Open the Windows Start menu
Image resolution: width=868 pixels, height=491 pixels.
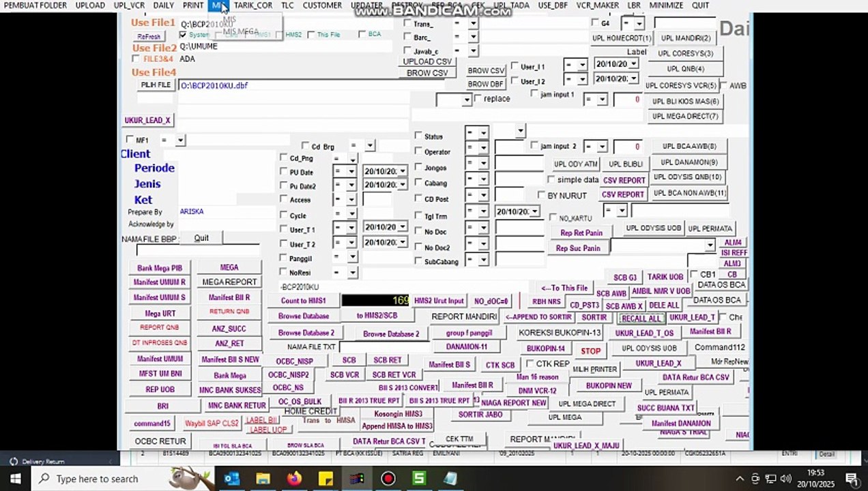(x=15, y=479)
